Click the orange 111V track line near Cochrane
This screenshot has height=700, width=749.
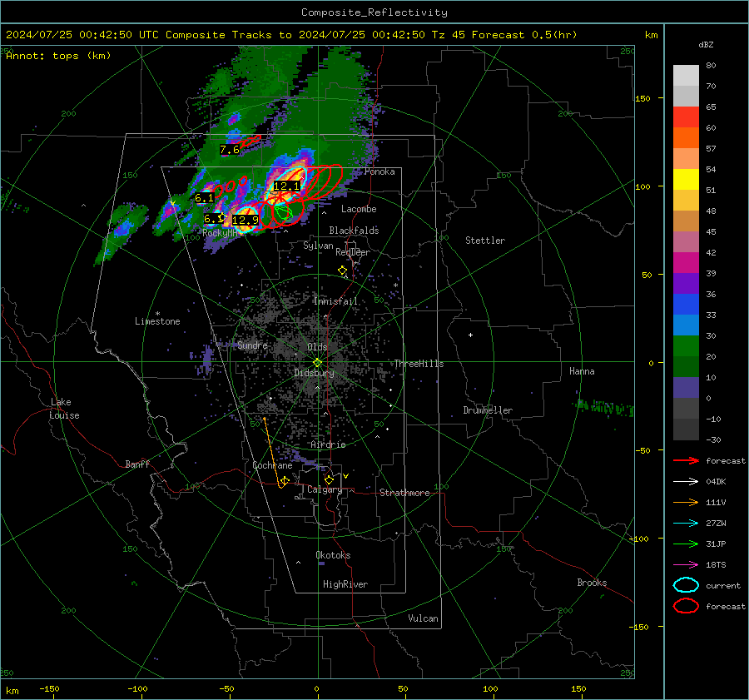click(272, 453)
